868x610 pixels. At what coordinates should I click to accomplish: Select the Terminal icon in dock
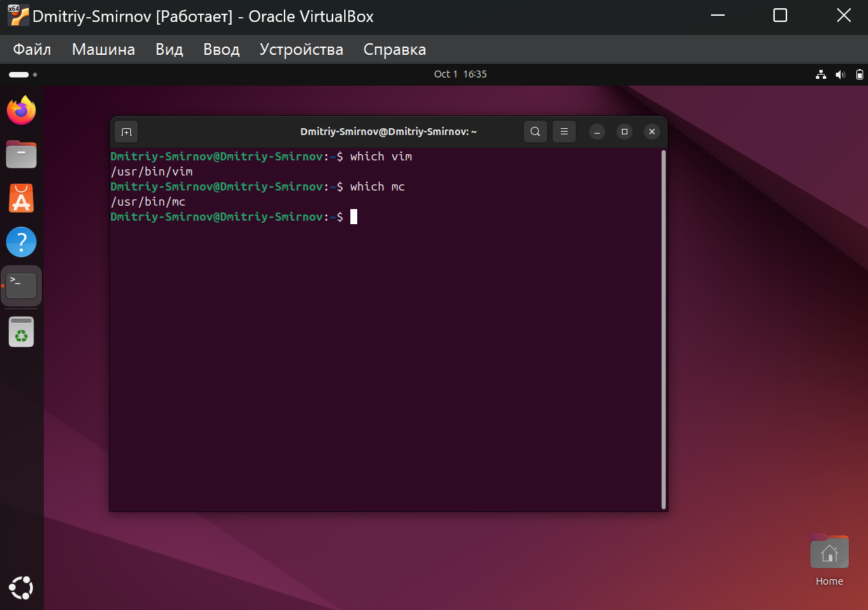coord(21,286)
